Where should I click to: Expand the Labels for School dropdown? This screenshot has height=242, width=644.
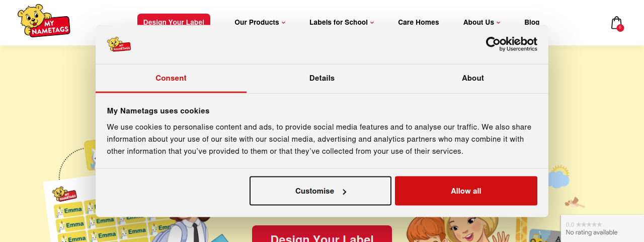[x=342, y=22]
